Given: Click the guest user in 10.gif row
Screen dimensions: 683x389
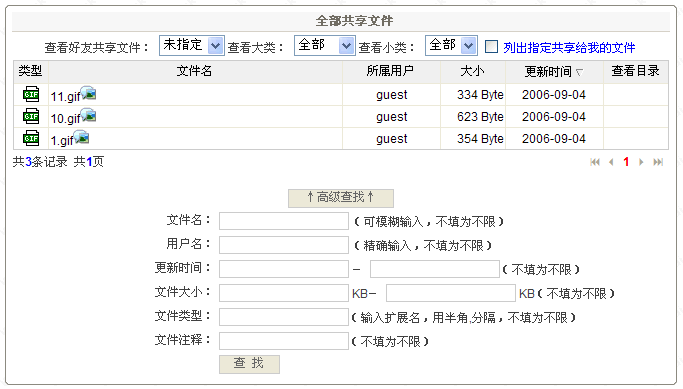Looking at the screenshot, I should point(392,117).
